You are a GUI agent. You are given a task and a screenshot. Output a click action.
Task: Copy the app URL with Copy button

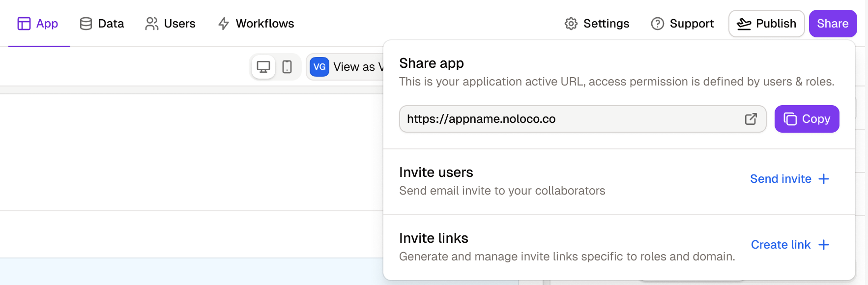point(807,119)
